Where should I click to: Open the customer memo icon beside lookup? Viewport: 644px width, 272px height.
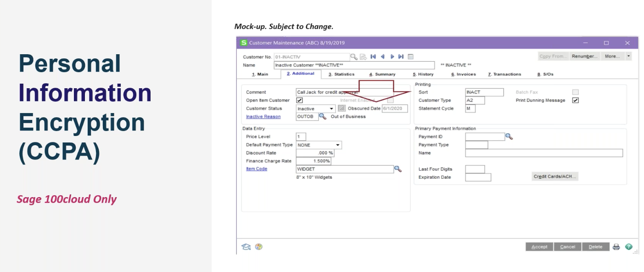click(363, 57)
